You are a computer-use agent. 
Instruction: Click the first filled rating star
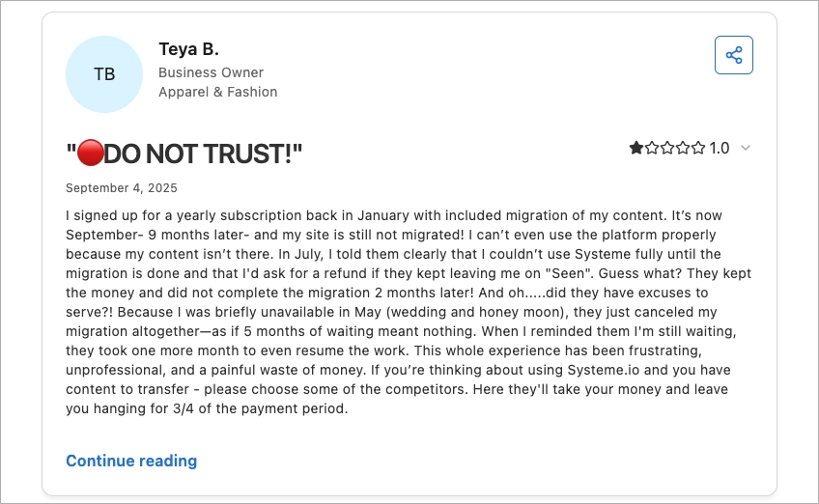[x=636, y=149]
